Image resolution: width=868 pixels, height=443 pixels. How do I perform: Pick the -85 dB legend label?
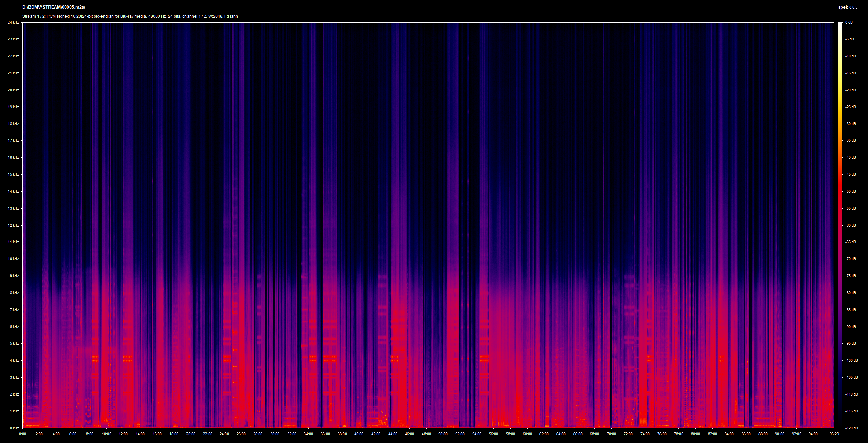pyautogui.click(x=851, y=310)
